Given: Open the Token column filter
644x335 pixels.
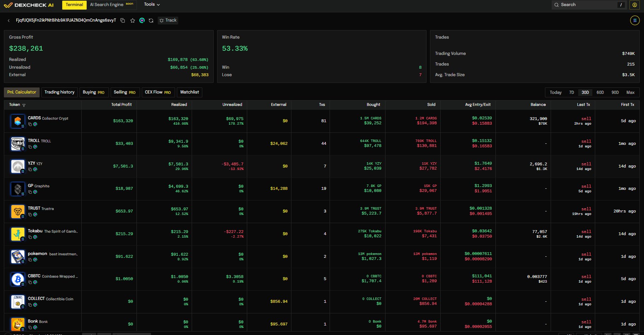Looking at the screenshot, I should coord(24,105).
